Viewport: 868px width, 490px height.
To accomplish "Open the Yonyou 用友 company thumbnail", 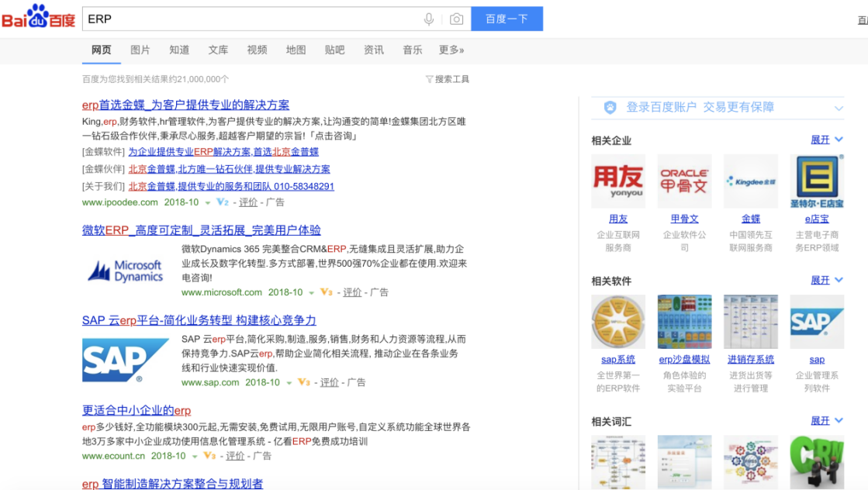I will pos(617,181).
